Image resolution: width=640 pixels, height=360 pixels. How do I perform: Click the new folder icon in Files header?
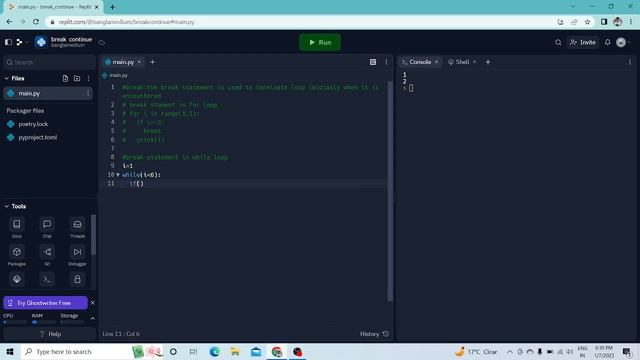click(77, 78)
